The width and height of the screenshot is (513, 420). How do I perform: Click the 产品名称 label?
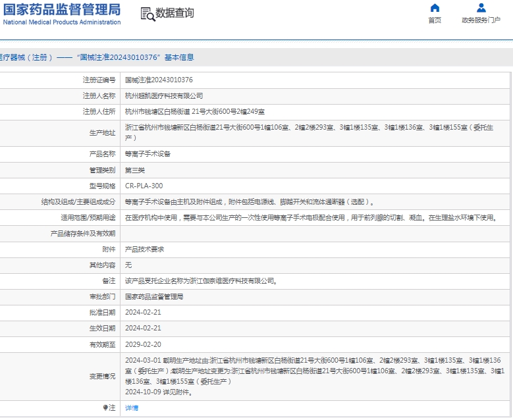click(103, 154)
